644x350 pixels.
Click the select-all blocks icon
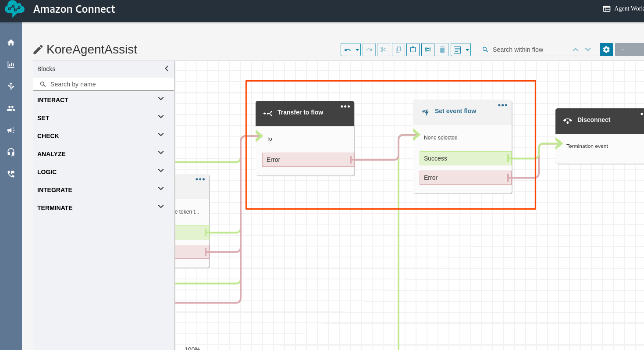pos(427,50)
